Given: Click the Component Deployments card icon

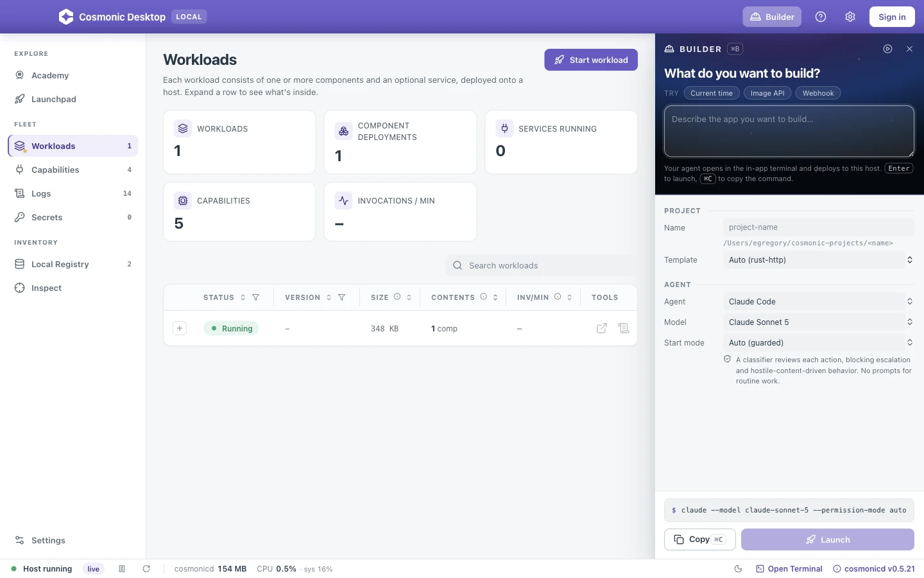Looking at the screenshot, I should click(344, 131).
